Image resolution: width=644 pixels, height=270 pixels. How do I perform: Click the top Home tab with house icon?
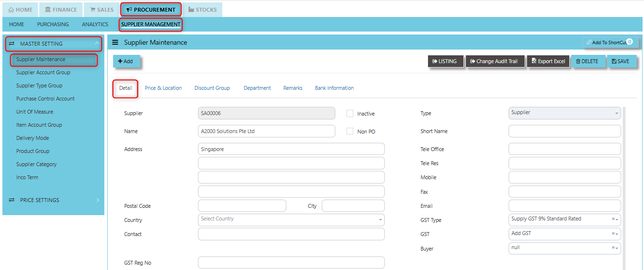tap(20, 10)
